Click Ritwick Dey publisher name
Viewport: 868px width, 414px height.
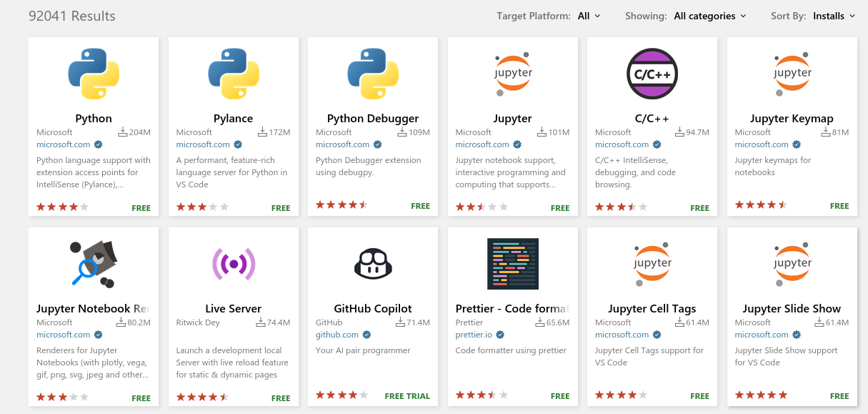tap(199, 322)
